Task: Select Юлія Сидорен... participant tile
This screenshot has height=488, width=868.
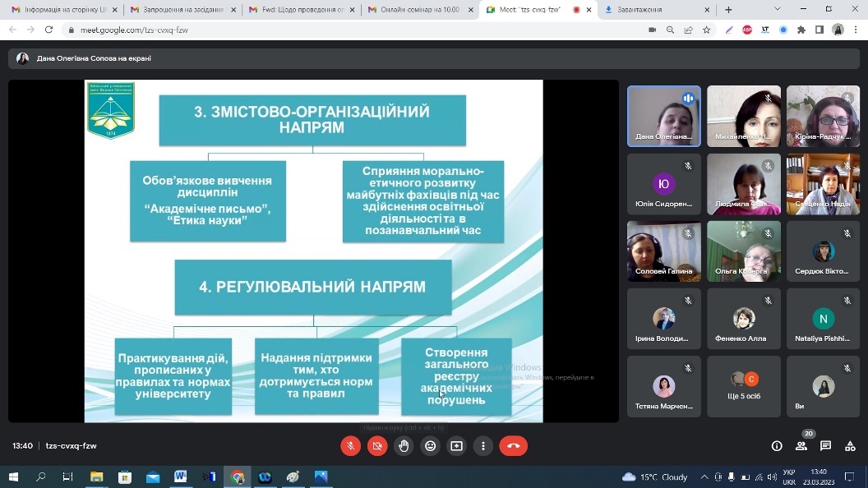Action: (663, 184)
